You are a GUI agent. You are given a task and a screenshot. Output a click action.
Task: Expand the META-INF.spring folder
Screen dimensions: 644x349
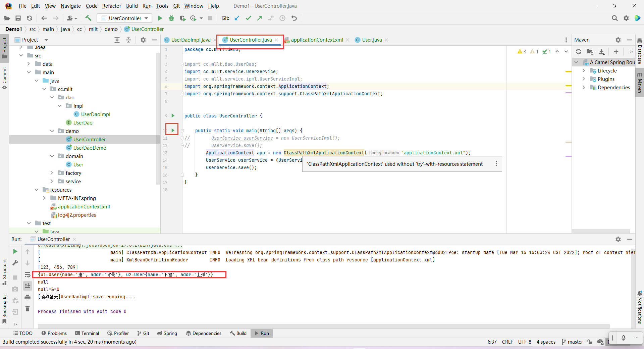tap(44, 198)
